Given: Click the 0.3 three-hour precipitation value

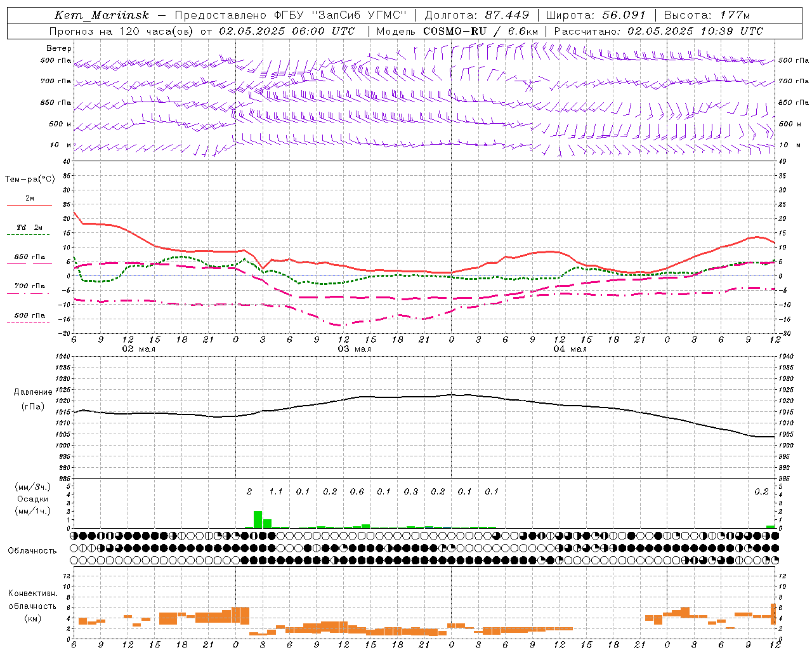Looking at the screenshot, I should pos(411,491).
